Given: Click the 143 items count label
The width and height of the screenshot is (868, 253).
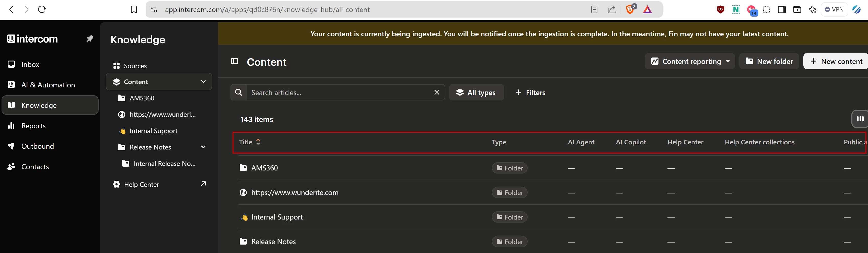Looking at the screenshot, I should 257,119.
